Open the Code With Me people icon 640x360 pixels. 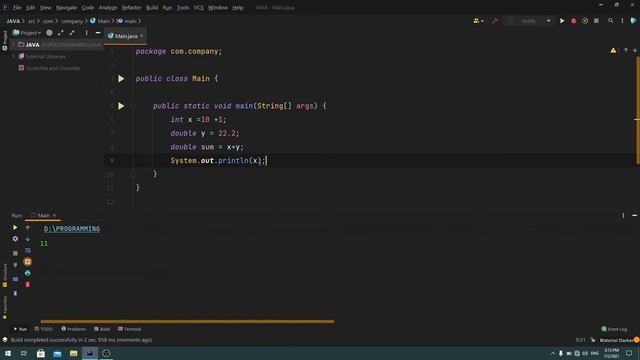tap(476, 21)
